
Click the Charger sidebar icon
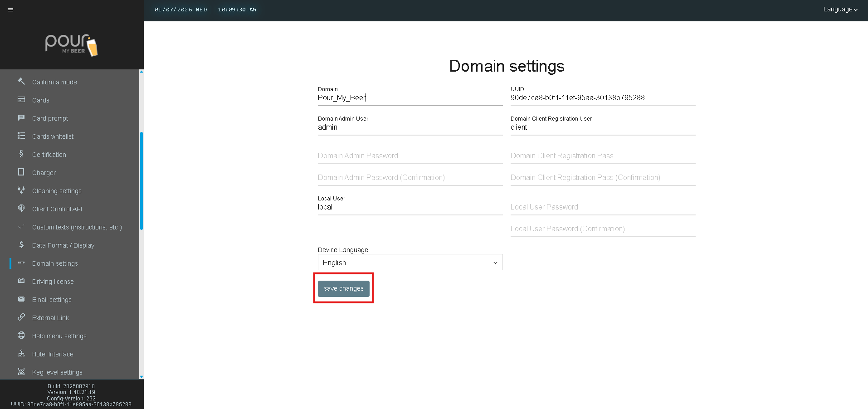point(21,172)
